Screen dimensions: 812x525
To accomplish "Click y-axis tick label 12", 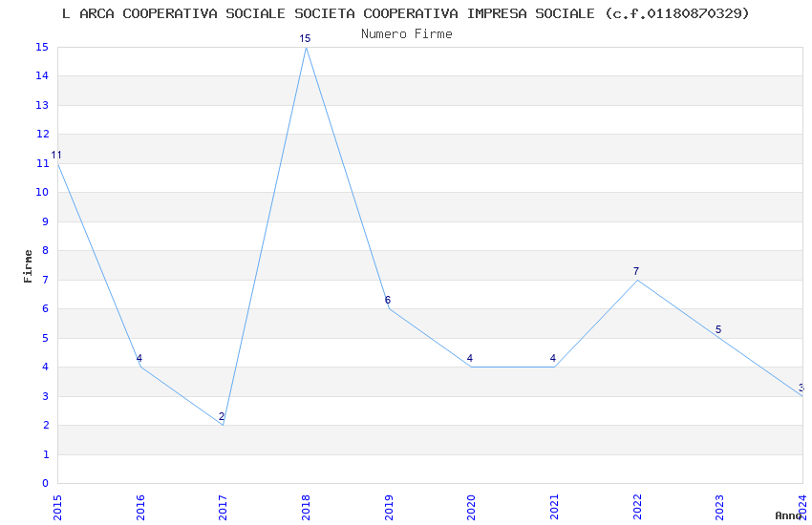I will coord(42,134).
